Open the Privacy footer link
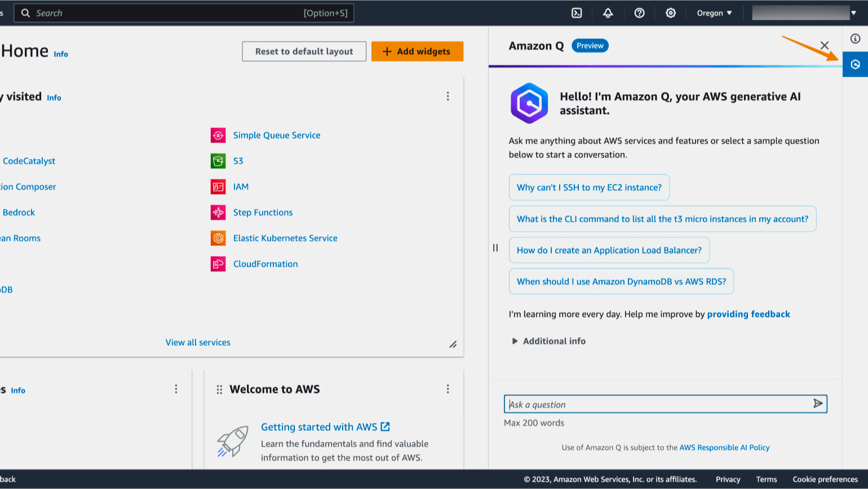The height and width of the screenshot is (489, 868). coord(728,479)
